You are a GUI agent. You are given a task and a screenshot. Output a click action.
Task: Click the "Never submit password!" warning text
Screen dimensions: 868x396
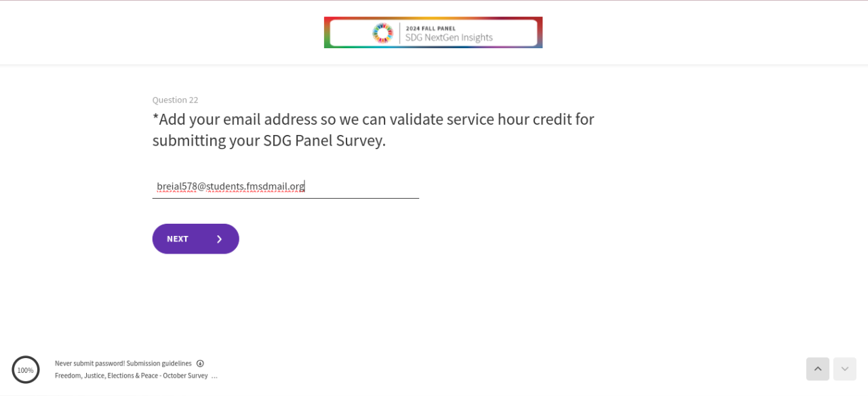90,363
